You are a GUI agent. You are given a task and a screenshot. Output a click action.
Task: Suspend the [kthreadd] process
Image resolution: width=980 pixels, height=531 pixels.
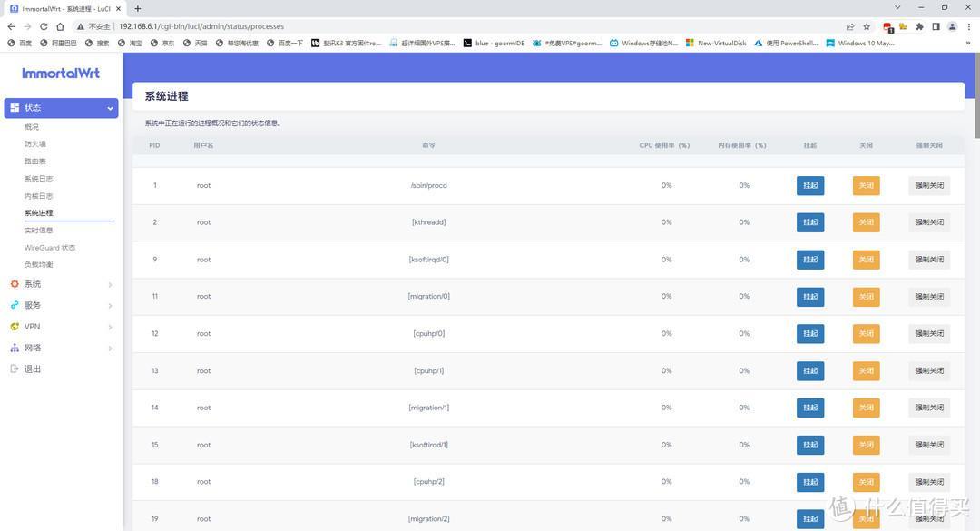tap(810, 222)
